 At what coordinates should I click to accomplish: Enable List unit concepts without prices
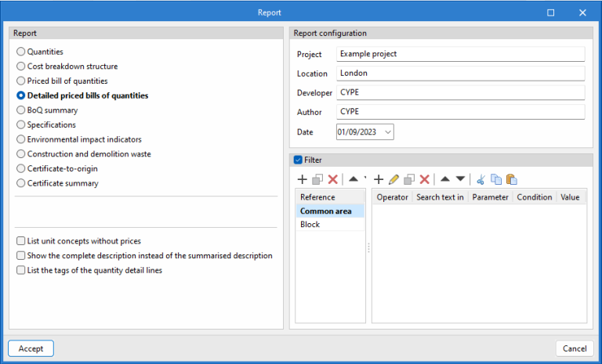tap(78, 241)
